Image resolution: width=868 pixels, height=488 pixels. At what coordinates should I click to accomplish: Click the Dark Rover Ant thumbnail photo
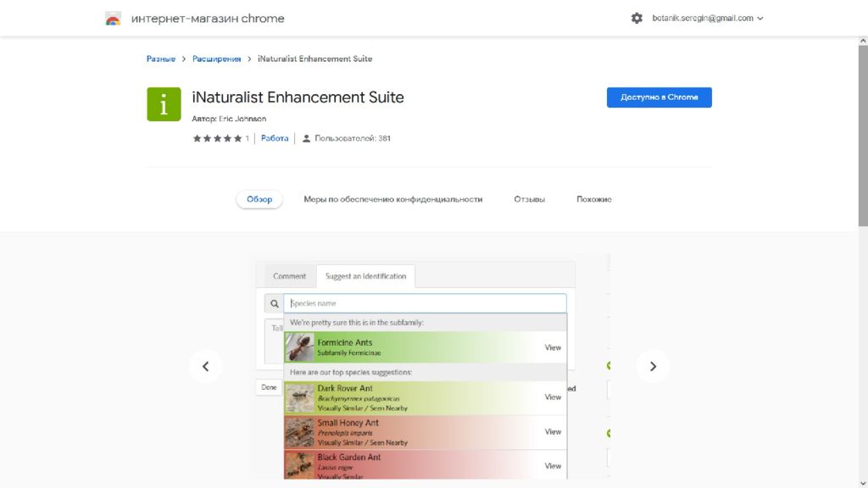pos(299,398)
